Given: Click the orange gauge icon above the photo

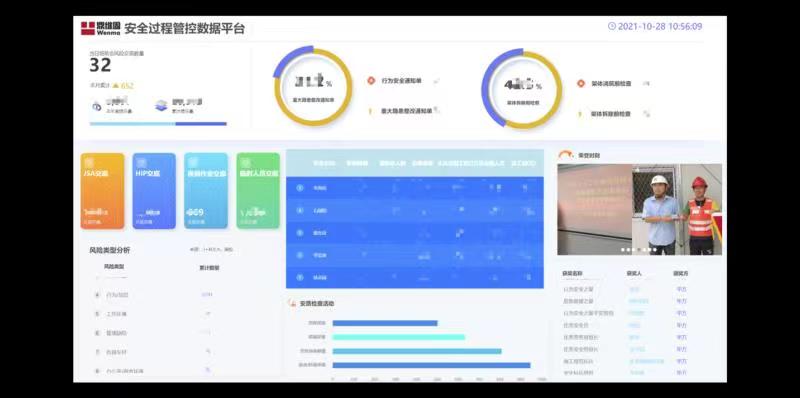Looking at the screenshot, I should [x=566, y=154].
